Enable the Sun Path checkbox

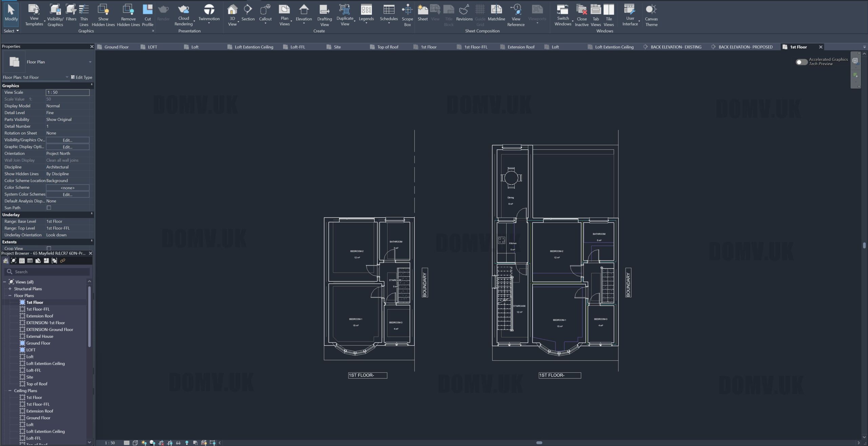49,208
